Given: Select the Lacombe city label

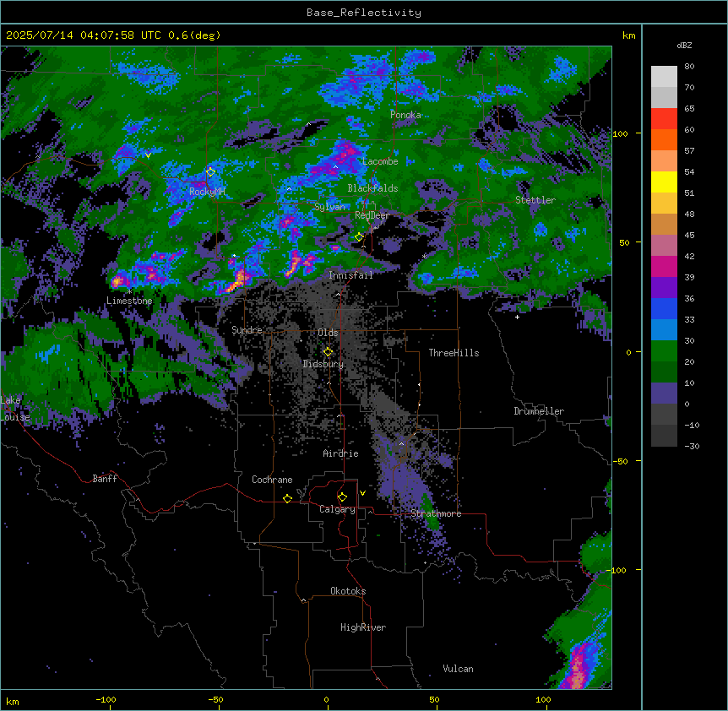Looking at the screenshot, I should coord(380,161).
